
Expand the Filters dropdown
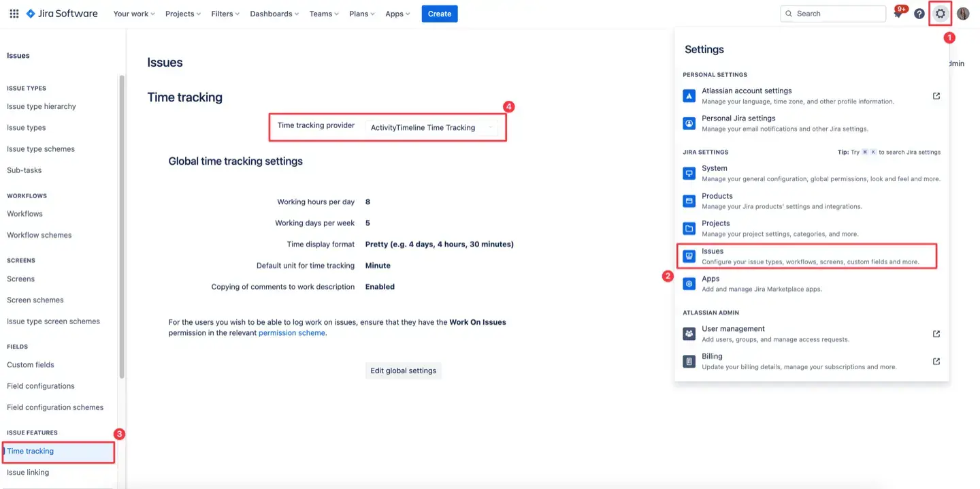pyautogui.click(x=225, y=13)
